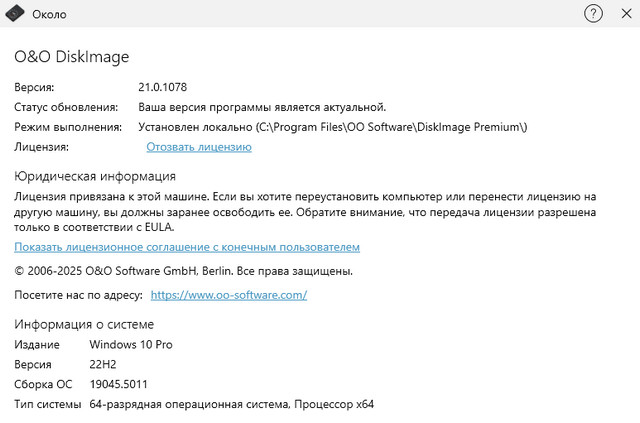The width and height of the screenshot is (640, 423).
Task: Click the Лицензия: field label
Action: pos(41,147)
